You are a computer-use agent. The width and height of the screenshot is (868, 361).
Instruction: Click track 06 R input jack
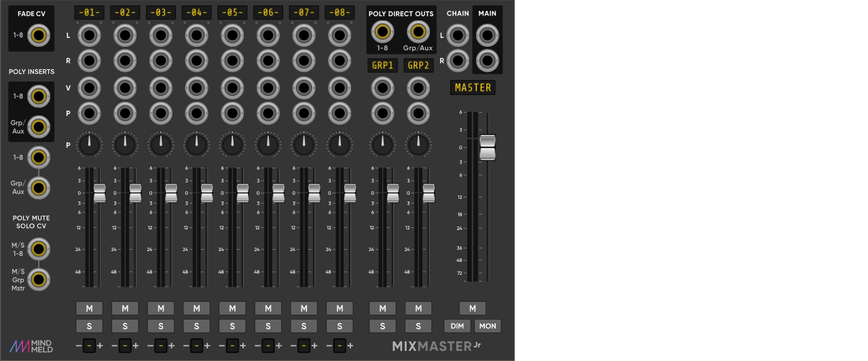pos(268,60)
